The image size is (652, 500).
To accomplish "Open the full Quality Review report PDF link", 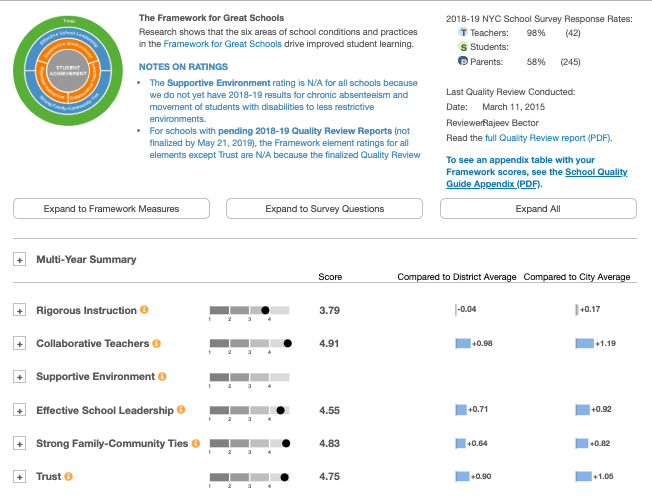I will [549, 137].
